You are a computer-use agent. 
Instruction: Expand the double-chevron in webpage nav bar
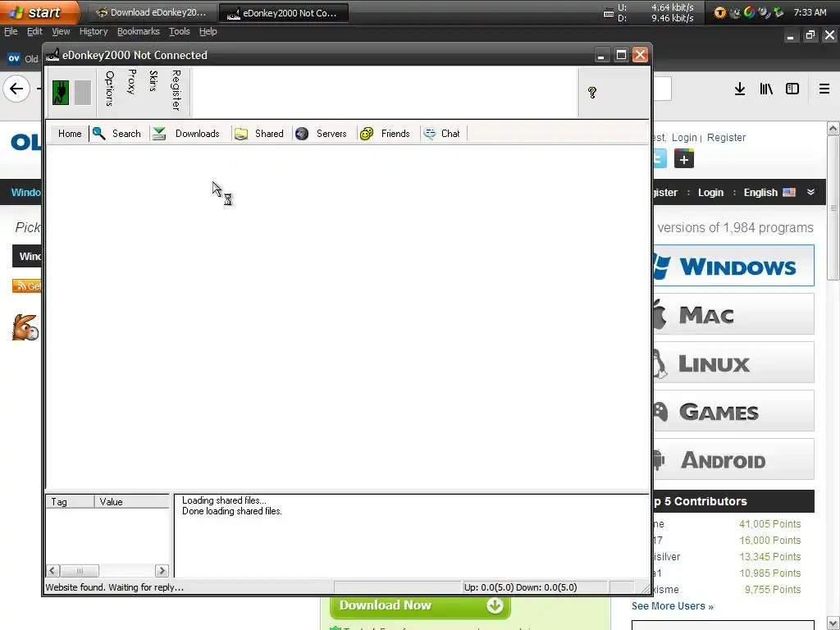[x=810, y=192]
